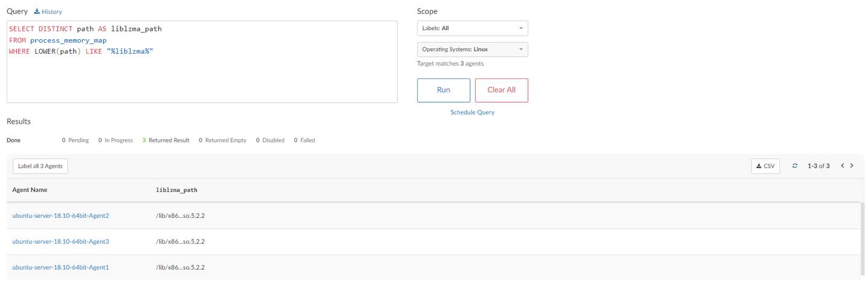Sort by the Agent Name column header
The height and width of the screenshot is (292, 868).
point(30,190)
